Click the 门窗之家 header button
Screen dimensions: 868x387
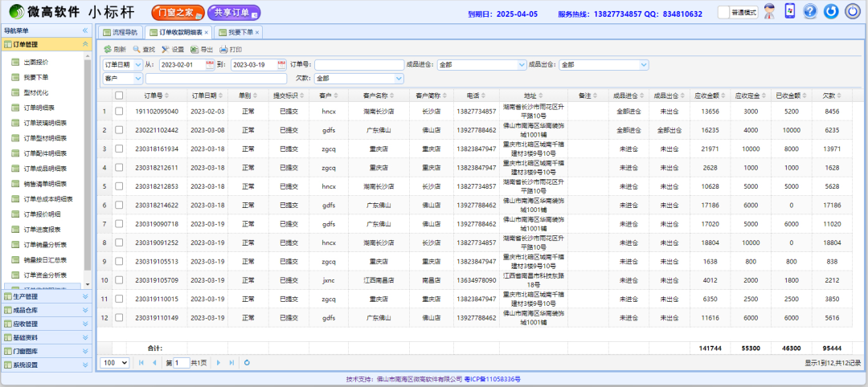pos(177,13)
